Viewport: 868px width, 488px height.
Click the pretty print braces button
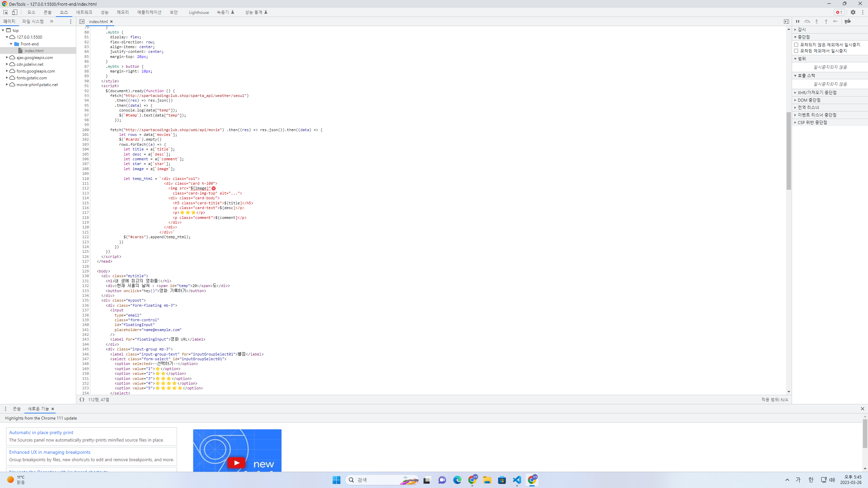click(82, 400)
